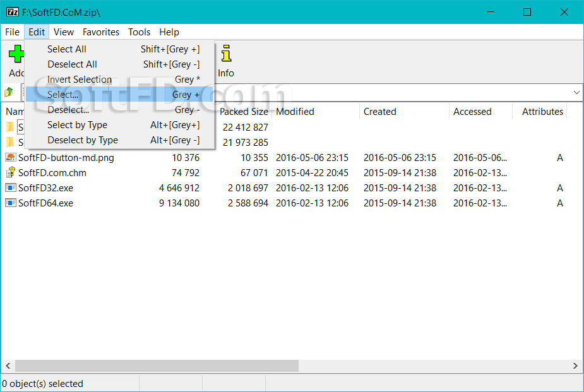584x392 pixels.
Task: Open the Tools menu
Action: pos(140,32)
